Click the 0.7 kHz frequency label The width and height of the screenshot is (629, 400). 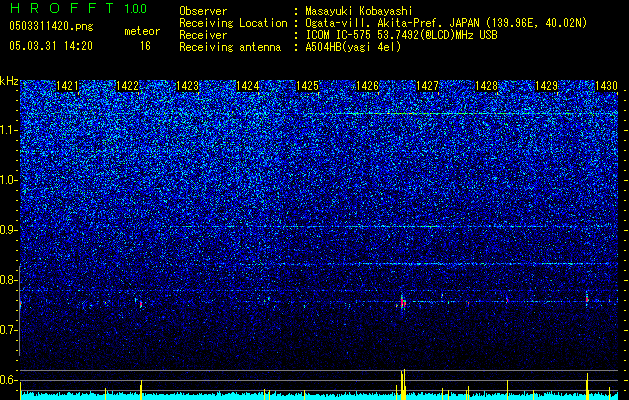9,330
